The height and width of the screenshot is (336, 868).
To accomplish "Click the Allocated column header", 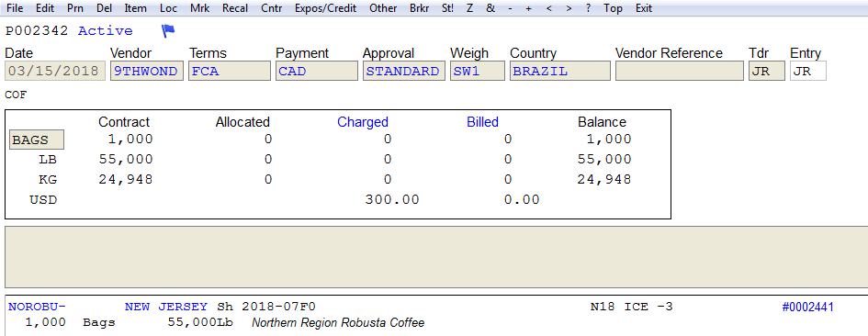I will [x=242, y=122].
